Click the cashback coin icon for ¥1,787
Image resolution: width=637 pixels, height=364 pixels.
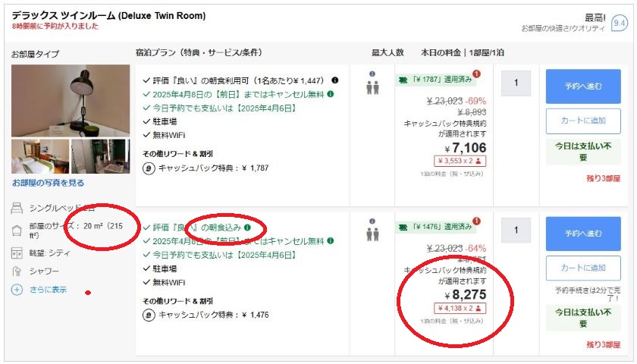tap(149, 168)
